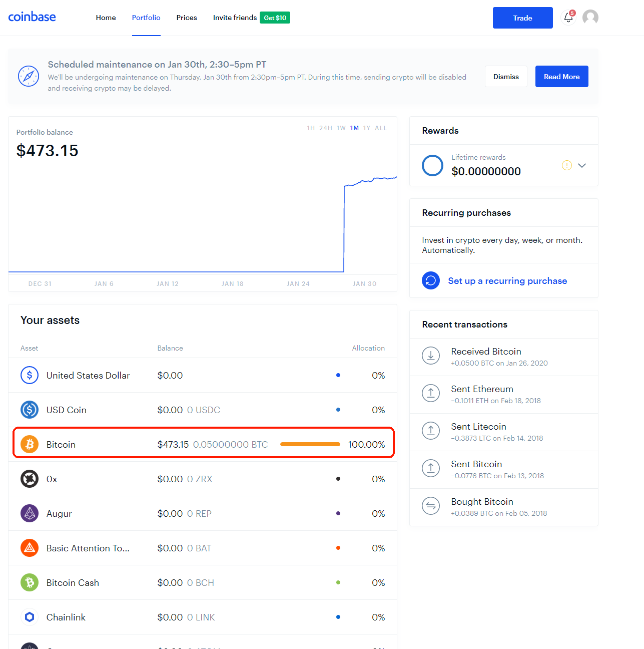The width and height of the screenshot is (644, 649).
Task: Select the ALL chart range
Action: click(381, 128)
